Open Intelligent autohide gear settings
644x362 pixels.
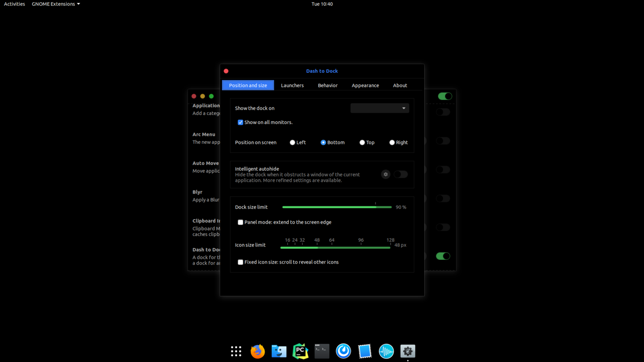coord(385,174)
